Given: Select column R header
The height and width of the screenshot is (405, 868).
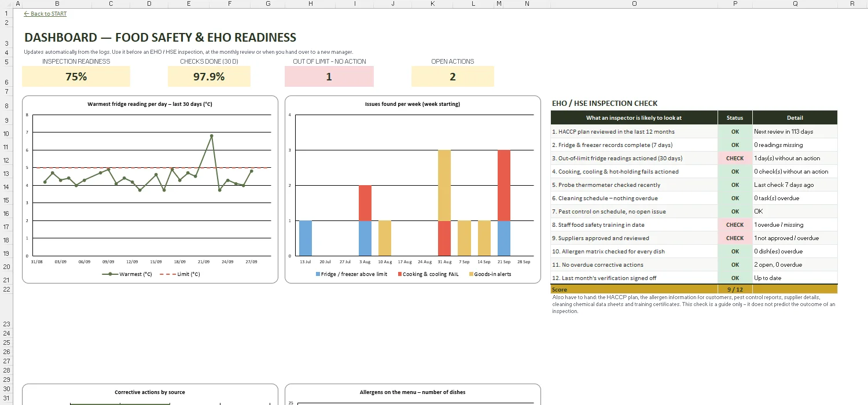Looking at the screenshot, I should pos(852,3).
